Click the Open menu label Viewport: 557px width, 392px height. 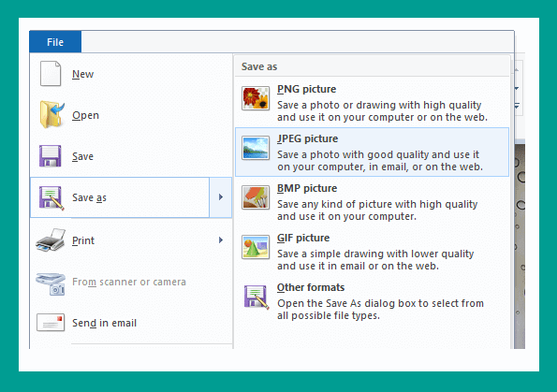85,115
